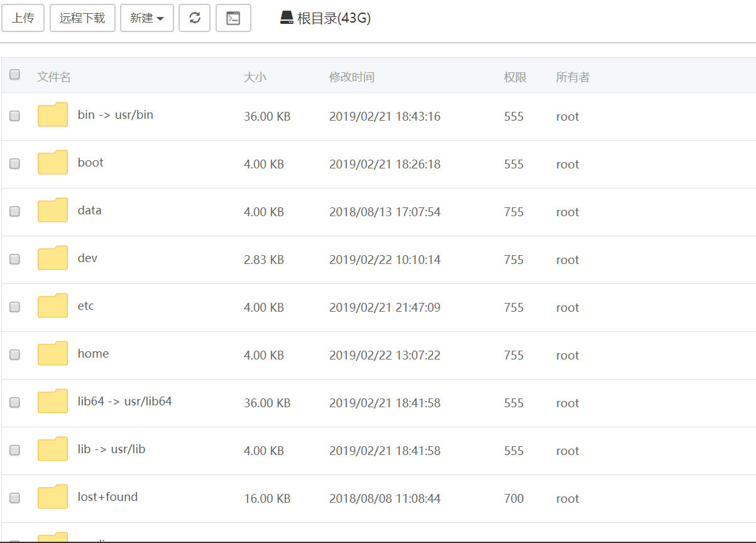Click the home folder icon

tap(53, 354)
